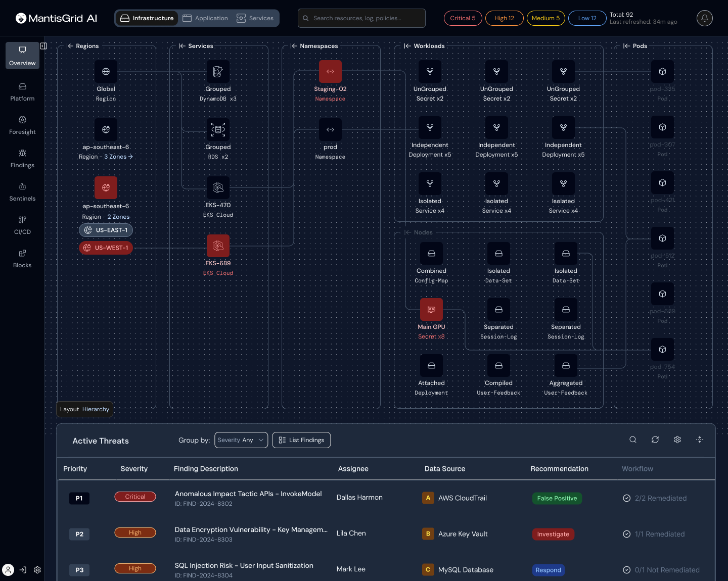This screenshot has height=581, width=728.
Task: Open Active Threats settings gear icon
Action: point(677,440)
